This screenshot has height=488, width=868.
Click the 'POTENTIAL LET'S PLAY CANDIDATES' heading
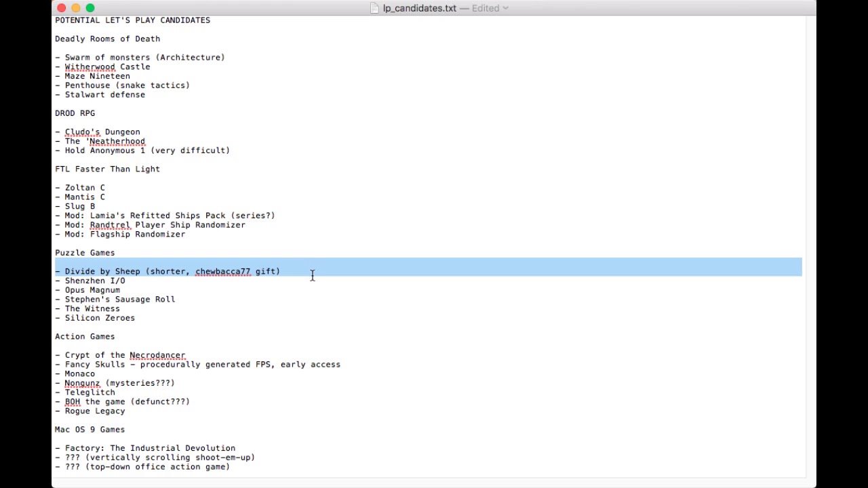(132, 20)
